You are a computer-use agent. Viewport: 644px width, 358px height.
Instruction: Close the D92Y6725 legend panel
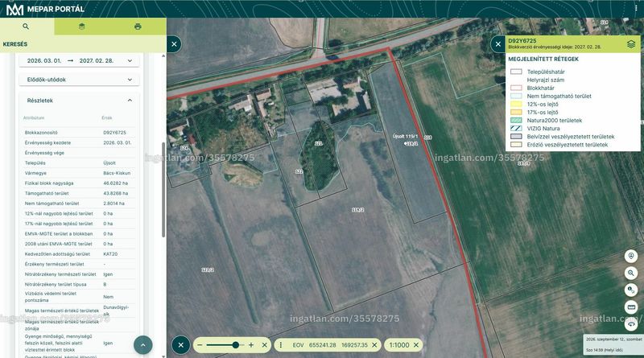point(498,44)
